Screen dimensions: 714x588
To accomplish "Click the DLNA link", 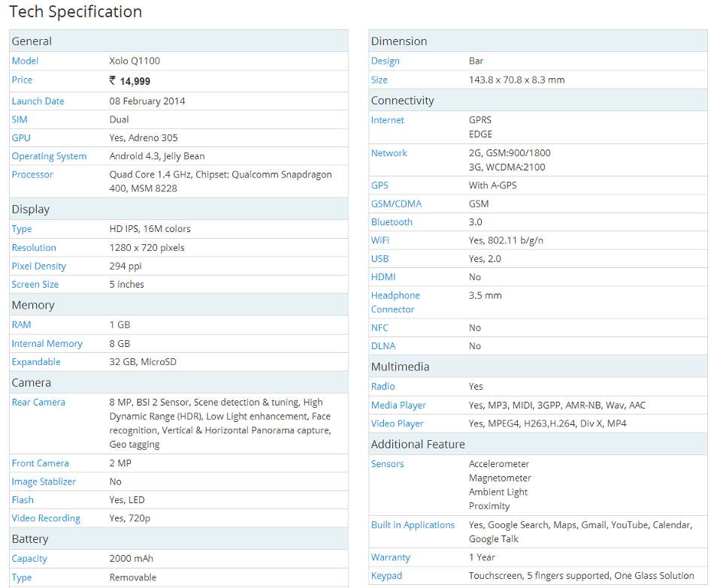I will 383,346.
